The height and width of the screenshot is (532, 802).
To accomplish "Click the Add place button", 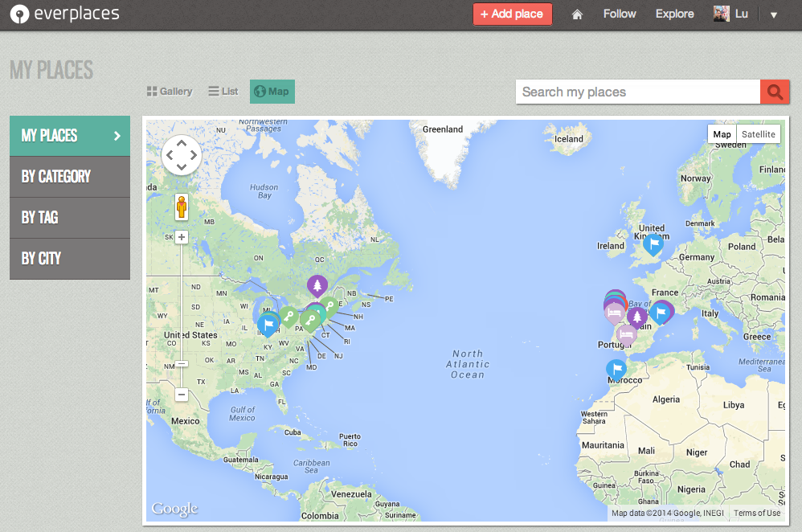I will (513, 14).
